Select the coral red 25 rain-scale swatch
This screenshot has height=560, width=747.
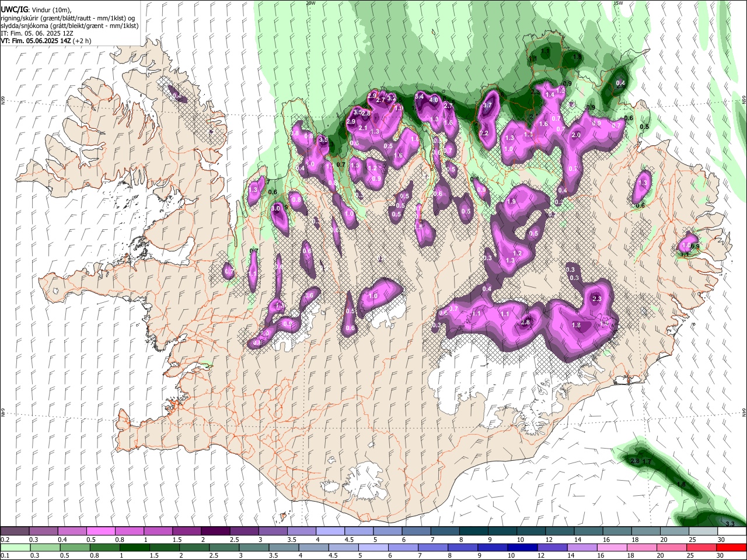click(x=702, y=548)
